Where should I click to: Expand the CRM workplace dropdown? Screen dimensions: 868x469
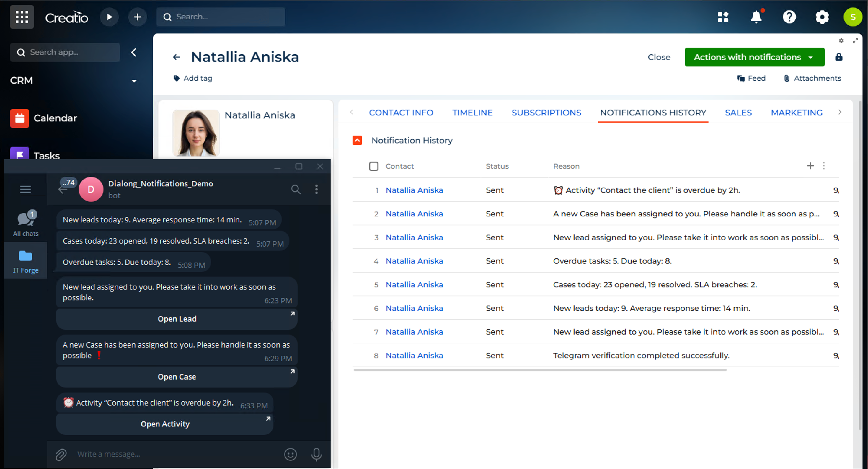coord(134,81)
